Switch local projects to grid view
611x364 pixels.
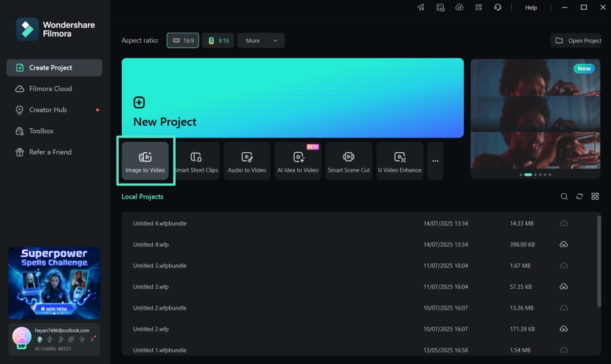click(595, 197)
